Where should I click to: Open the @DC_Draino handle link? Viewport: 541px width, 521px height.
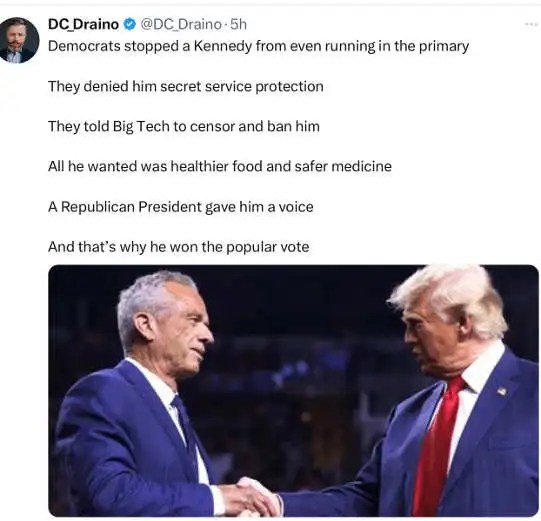[x=181, y=24]
